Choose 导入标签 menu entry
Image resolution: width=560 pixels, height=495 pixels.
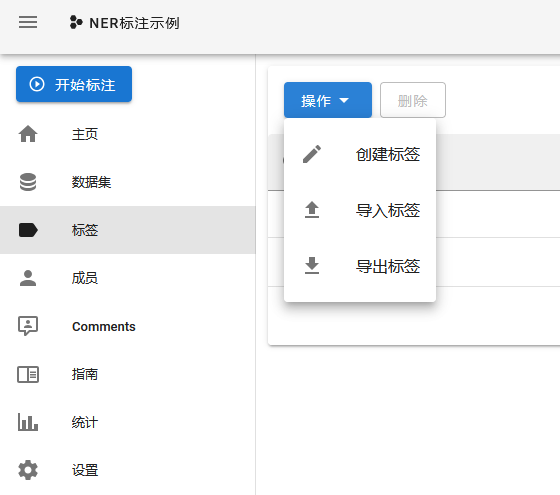(360, 210)
